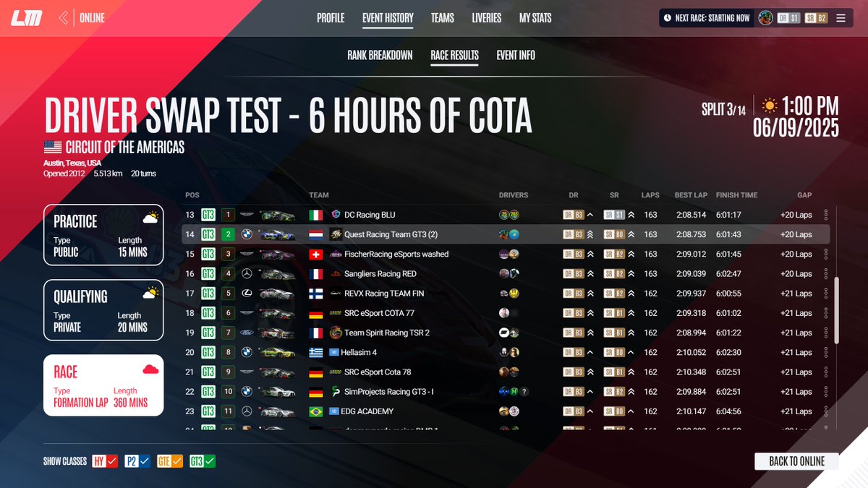Select the Race session card
The height and width of the screenshot is (488, 868).
[x=103, y=385]
